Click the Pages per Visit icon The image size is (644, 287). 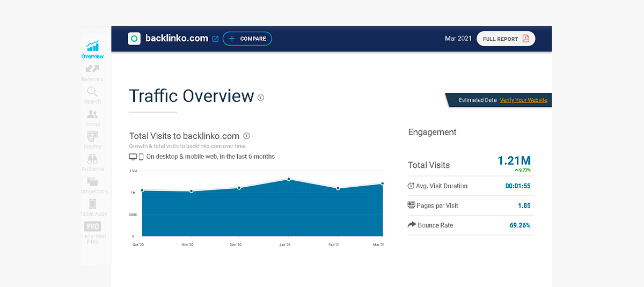click(x=412, y=205)
